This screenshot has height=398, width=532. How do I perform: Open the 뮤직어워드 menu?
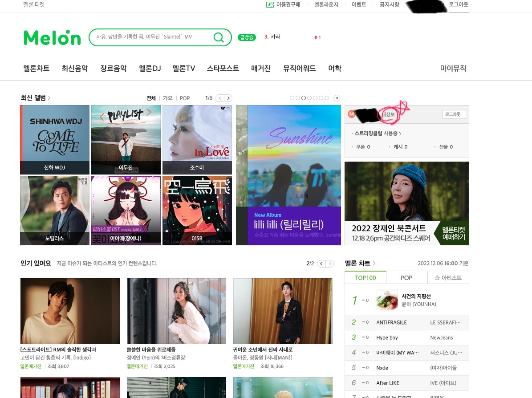pos(299,68)
